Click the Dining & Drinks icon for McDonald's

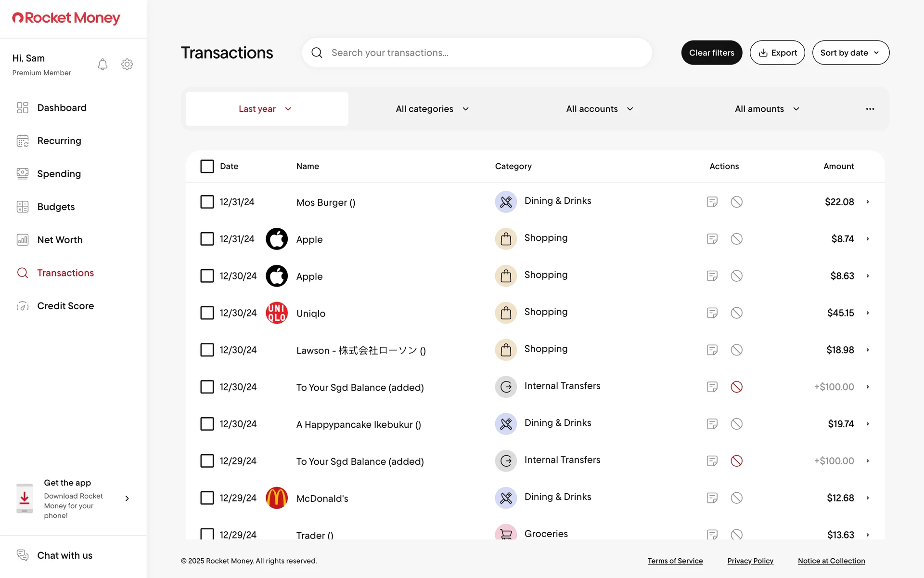click(x=506, y=498)
